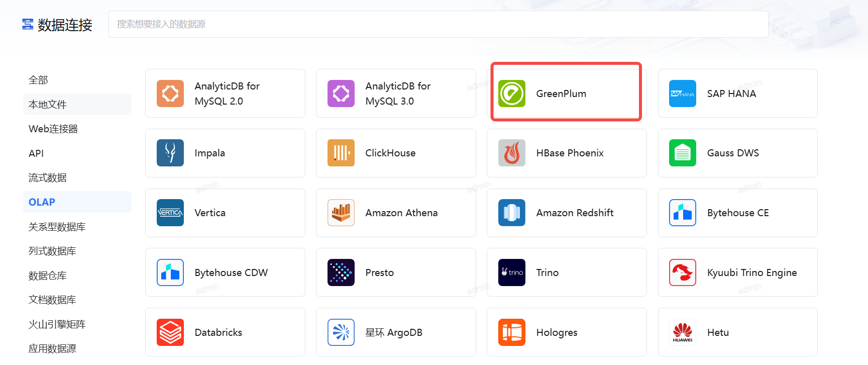This screenshot has height=365, width=868.
Task: Open the Kyuubi Trino Engine card
Action: [737, 272]
